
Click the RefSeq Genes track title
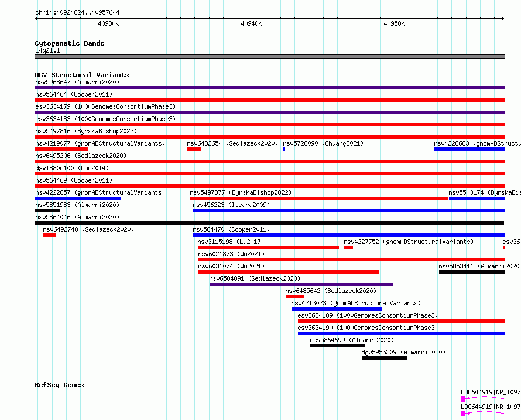59,385
